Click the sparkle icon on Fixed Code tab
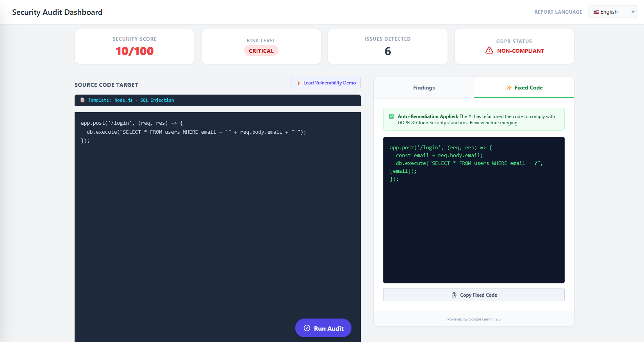The height and width of the screenshot is (342, 644). tap(509, 88)
